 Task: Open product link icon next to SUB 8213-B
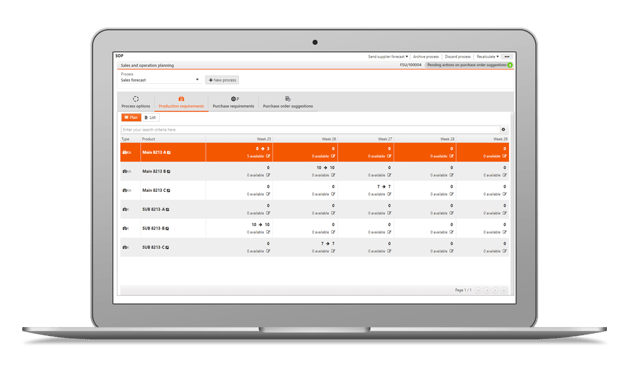click(167, 228)
